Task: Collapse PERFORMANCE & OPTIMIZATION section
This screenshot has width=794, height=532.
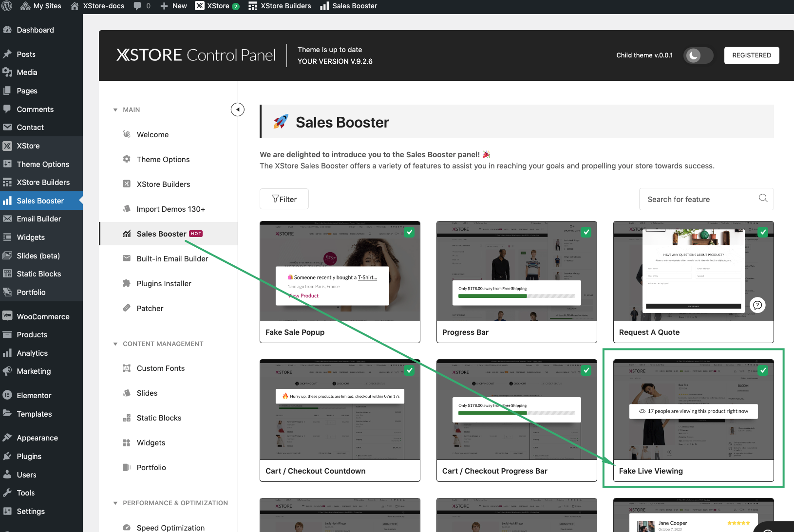Action: coord(115,503)
